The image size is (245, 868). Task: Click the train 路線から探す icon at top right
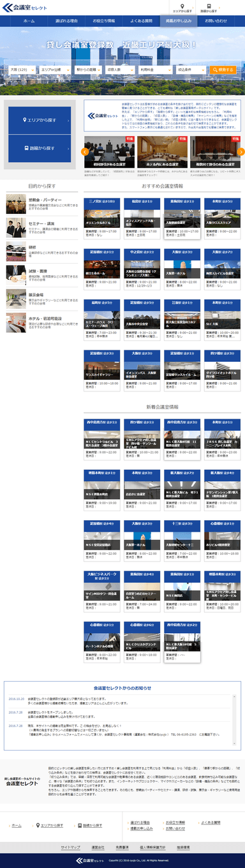click(208, 8)
